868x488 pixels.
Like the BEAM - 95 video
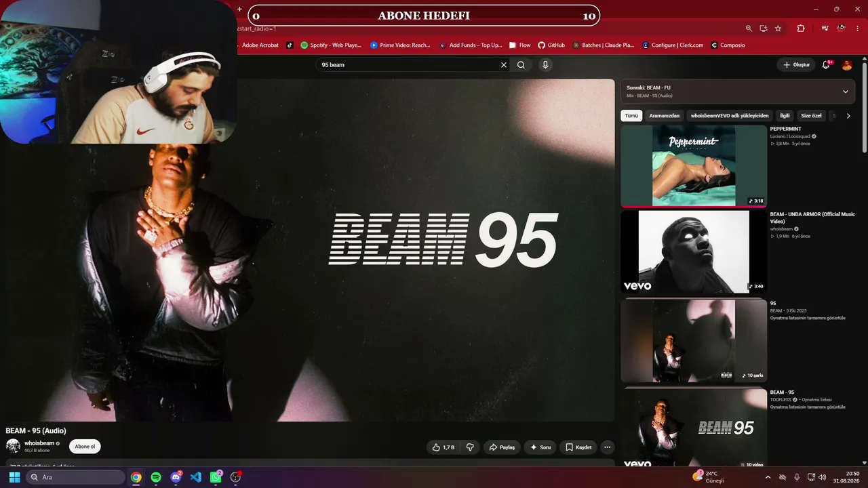(x=444, y=447)
